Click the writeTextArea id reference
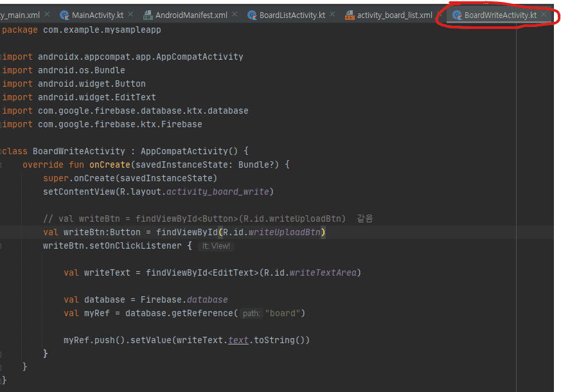Viewport: 561px width, 392px height. (x=323, y=273)
